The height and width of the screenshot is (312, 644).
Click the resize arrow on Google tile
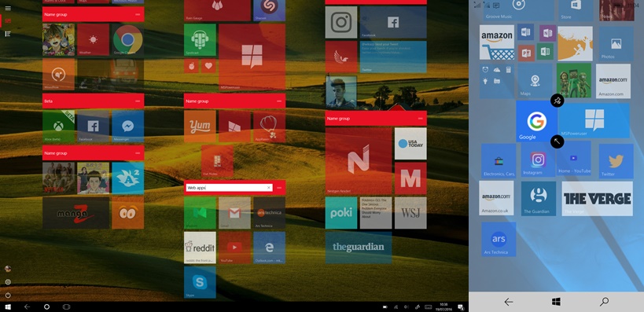pyautogui.click(x=557, y=141)
